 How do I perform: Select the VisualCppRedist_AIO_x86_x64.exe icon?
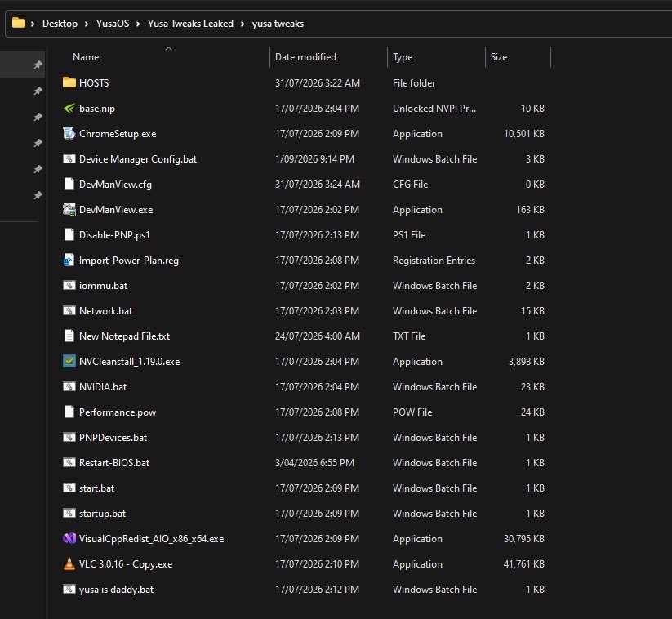(69, 538)
